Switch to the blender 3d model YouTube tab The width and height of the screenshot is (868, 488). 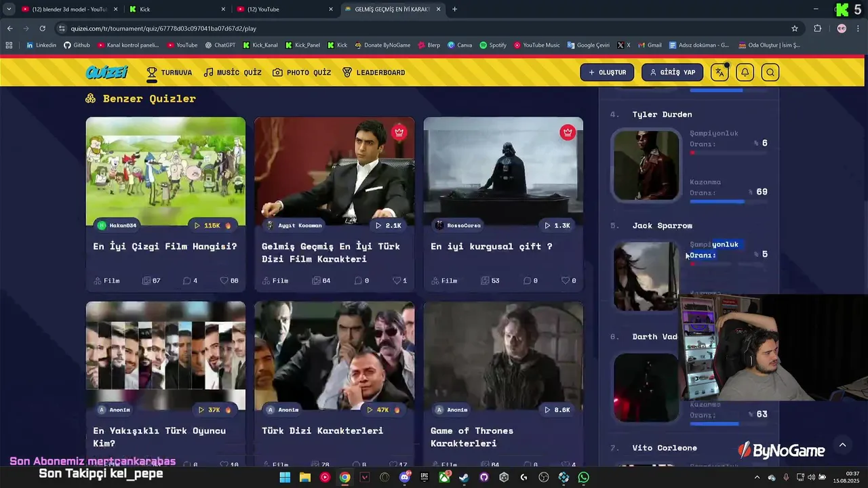pyautogui.click(x=69, y=9)
